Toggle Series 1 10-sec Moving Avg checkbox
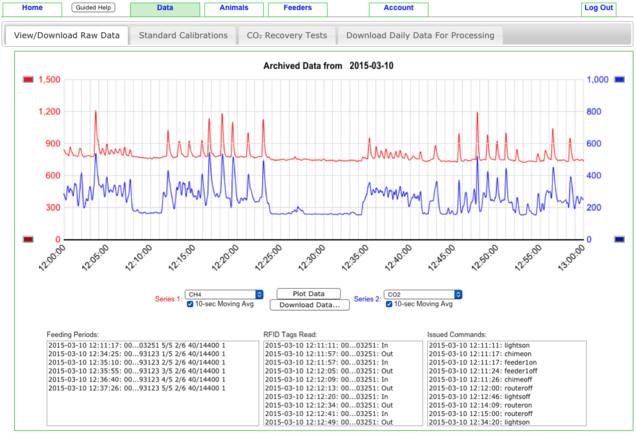Image resolution: width=636 pixels, height=433 pixels. [x=191, y=305]
